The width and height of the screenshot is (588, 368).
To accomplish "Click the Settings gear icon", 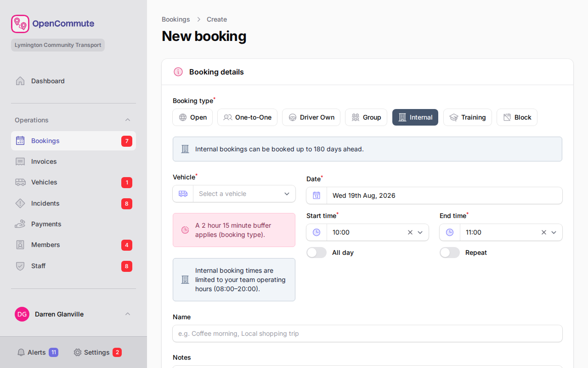I will (78, 352).
